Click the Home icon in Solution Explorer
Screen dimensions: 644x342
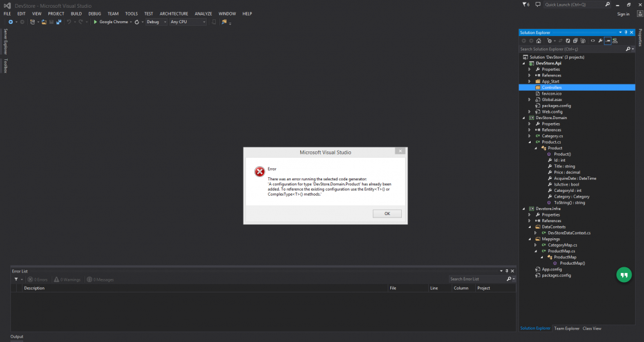538,41
